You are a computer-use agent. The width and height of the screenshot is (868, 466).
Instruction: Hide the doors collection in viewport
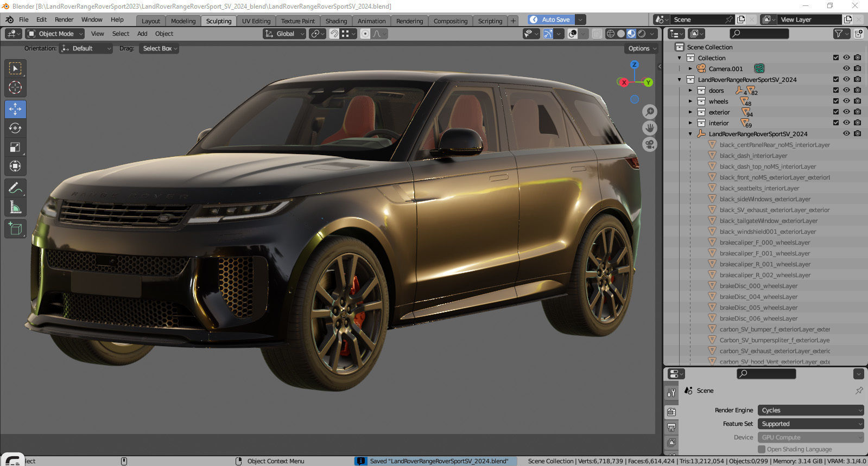pos(846,90)
